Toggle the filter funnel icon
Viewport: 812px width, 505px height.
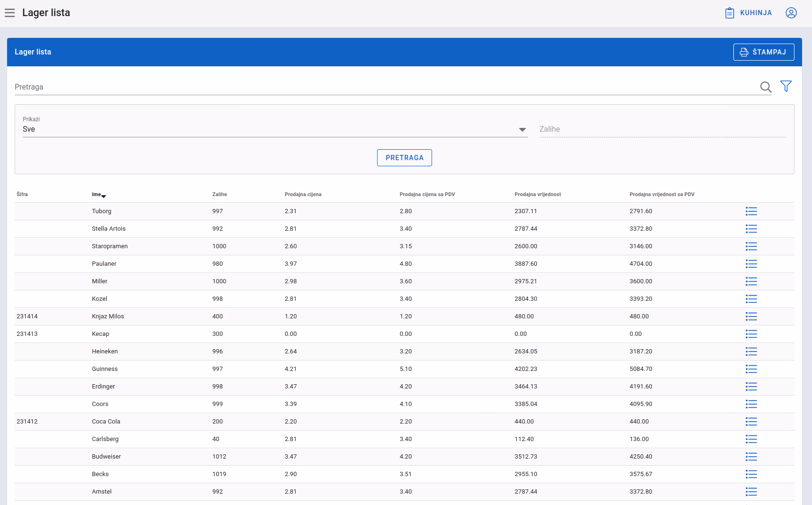click(x=786, y=86)
